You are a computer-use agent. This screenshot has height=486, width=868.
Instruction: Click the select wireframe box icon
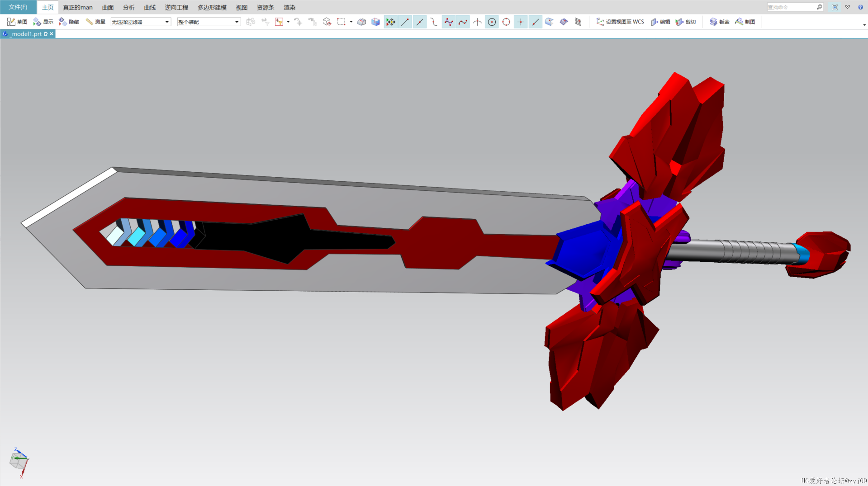(x=327, y=22)
